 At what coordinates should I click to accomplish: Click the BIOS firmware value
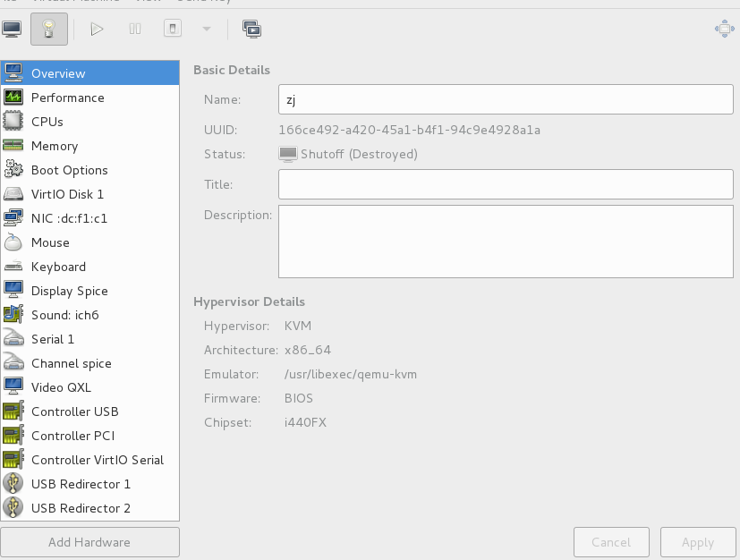click(299, 398)
